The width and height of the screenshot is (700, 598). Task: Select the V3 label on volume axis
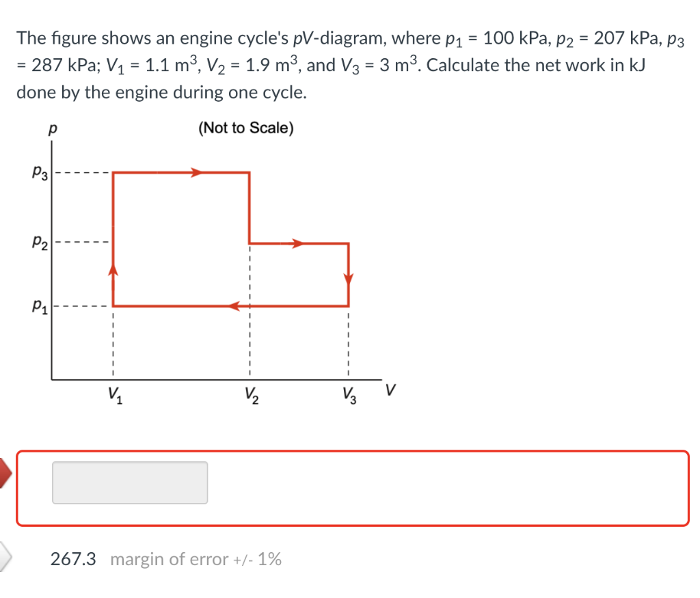point(349,394)
